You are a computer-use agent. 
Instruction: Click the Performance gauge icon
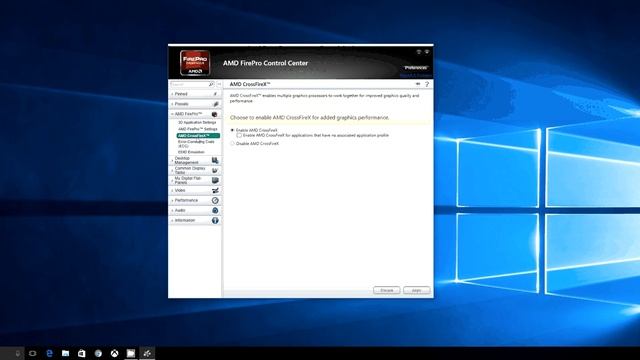[x=215, y=200]
